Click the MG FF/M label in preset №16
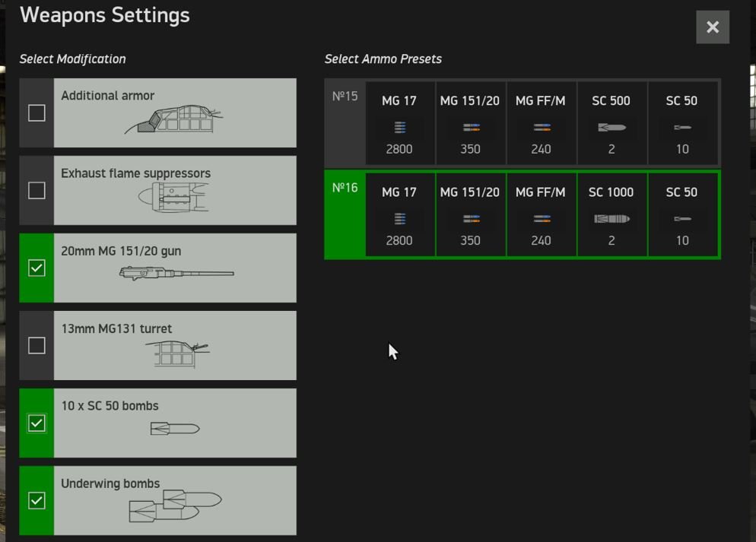The height and width of the screenshot is (542, 756). click(x=541, y=192)
